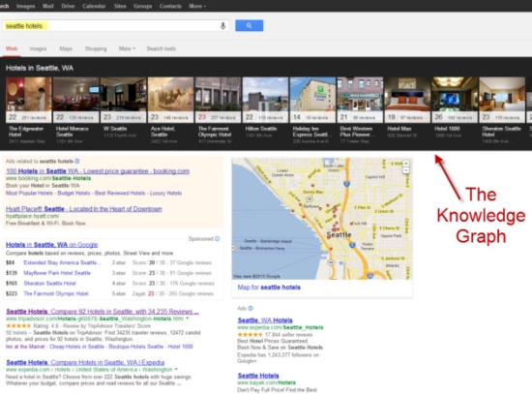532x394 pixels.
Task: Open Expedia Compare Hotels in Seattle result
Action: tap(85, 362)
